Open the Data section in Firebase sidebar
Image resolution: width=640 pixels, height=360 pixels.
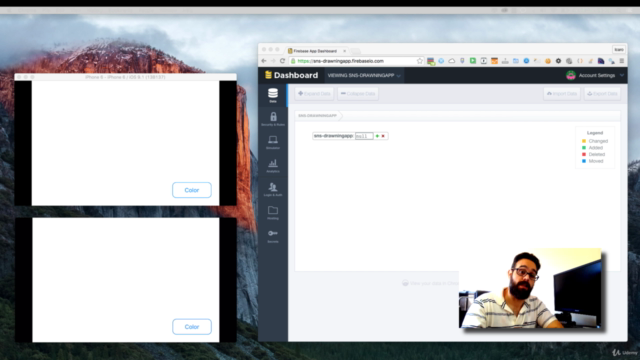(x=273, y=95)
